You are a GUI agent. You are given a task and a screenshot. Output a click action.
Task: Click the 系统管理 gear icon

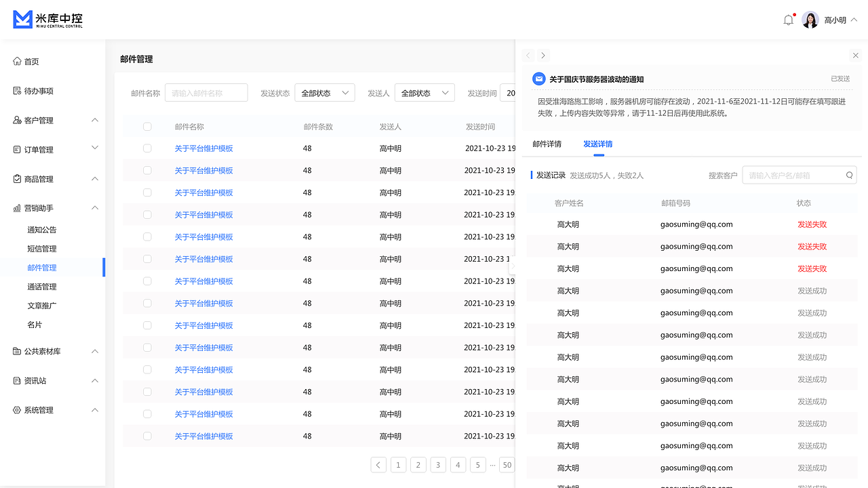click(17, 410)
